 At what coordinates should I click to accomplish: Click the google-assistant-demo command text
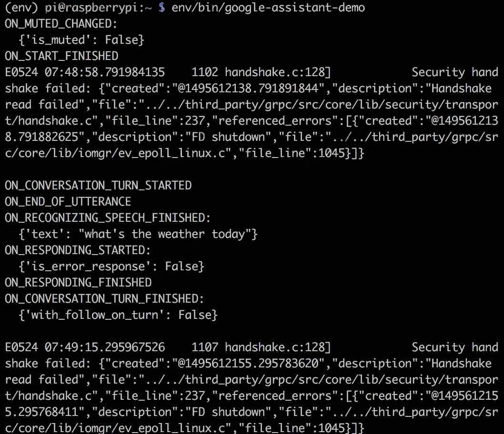(x=268, y=8)
